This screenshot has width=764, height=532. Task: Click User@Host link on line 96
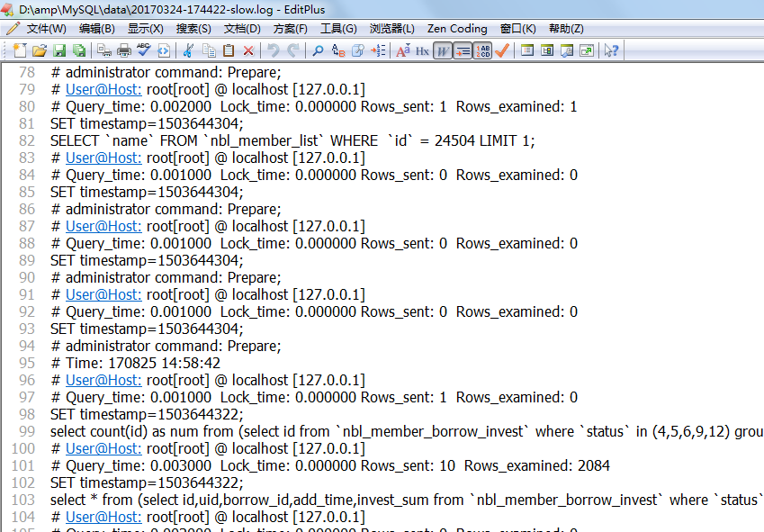(103, 380)
